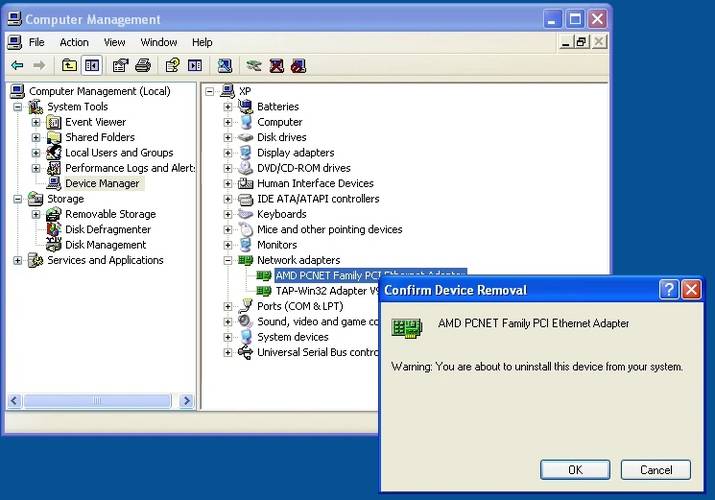Click the Print toolbar icon
The width and height of the screenshot is (715, 500).
pyautogui.click(x=143, y=66)
